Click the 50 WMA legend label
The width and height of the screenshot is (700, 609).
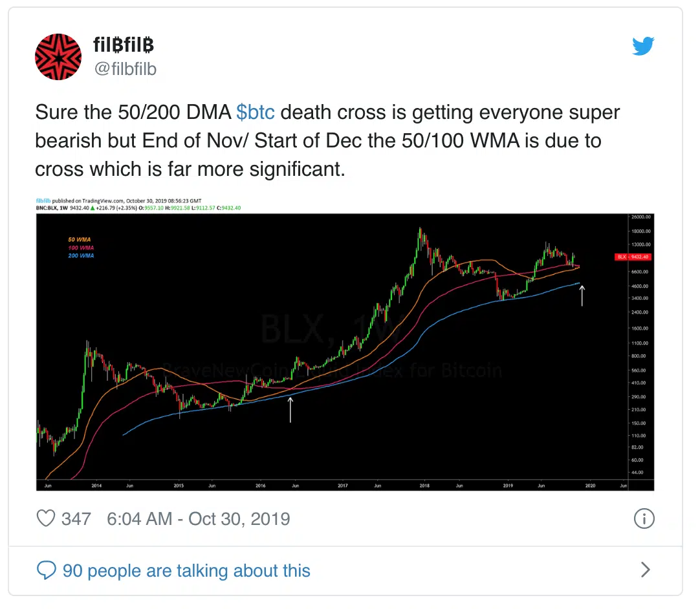pos(79,240)
